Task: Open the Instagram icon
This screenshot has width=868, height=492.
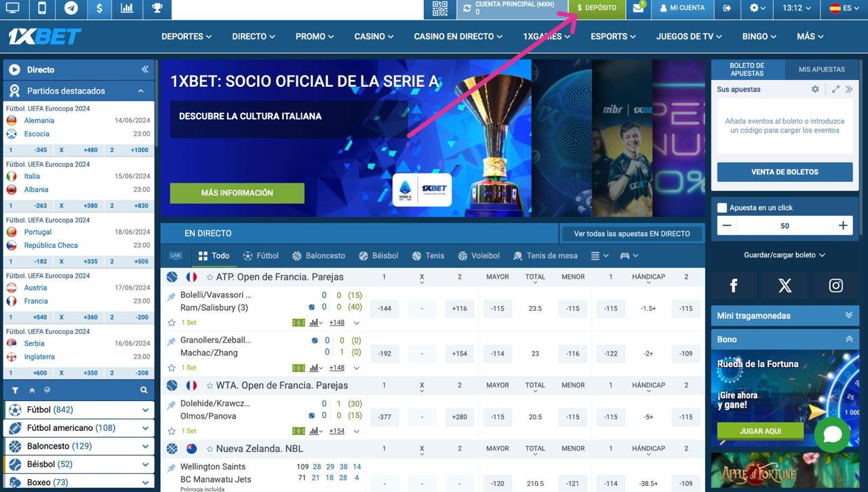Action: tap(836, 286)
